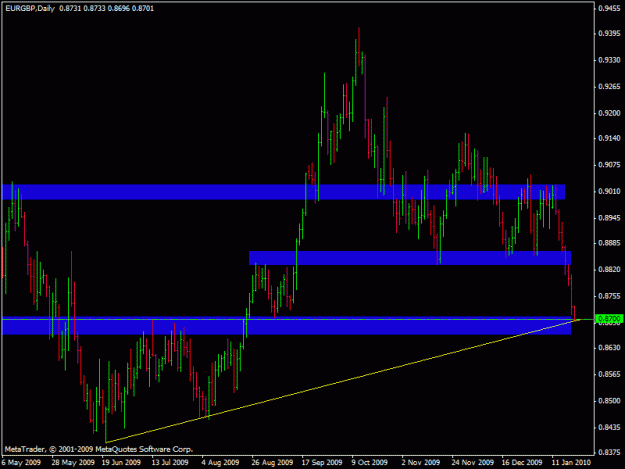
Task: Click the 13 Jul 2009 date label
Action: (170, 463)
